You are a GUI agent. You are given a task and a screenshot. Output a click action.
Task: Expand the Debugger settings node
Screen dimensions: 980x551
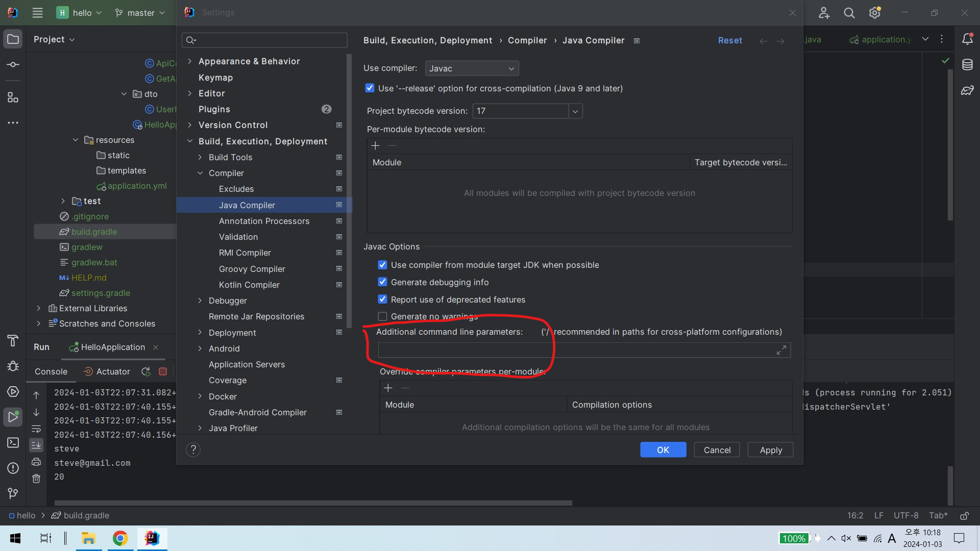click(200, 300)
